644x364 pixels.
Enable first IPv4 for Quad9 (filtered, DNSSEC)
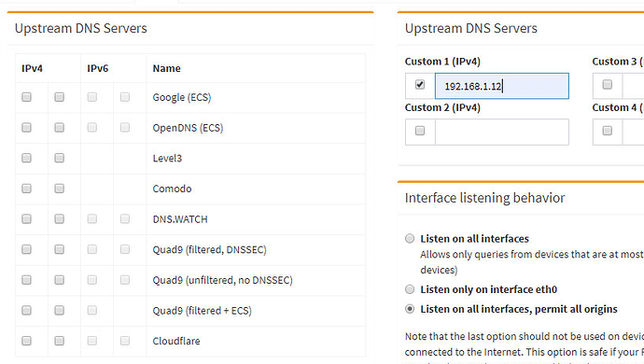click(x=27, y=249)
